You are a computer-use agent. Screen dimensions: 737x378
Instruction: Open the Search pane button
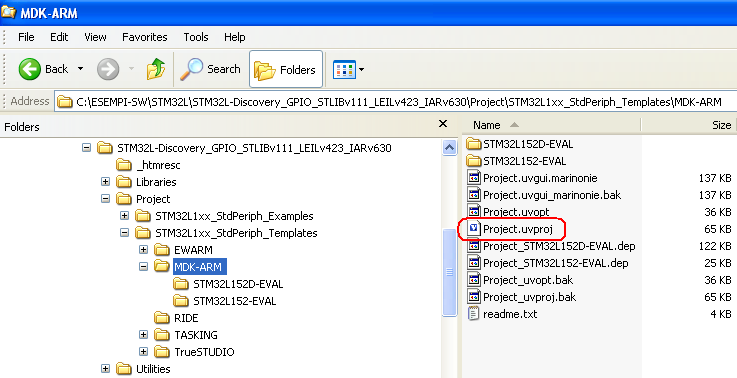click(x=211, y=69)
